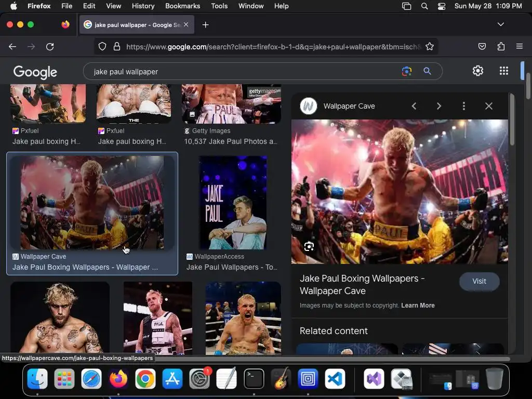Viewport: 532px width, 399px height.
Task: Open the Wallpaper Cave source name in preview header
Action: [x=349, y=106]
